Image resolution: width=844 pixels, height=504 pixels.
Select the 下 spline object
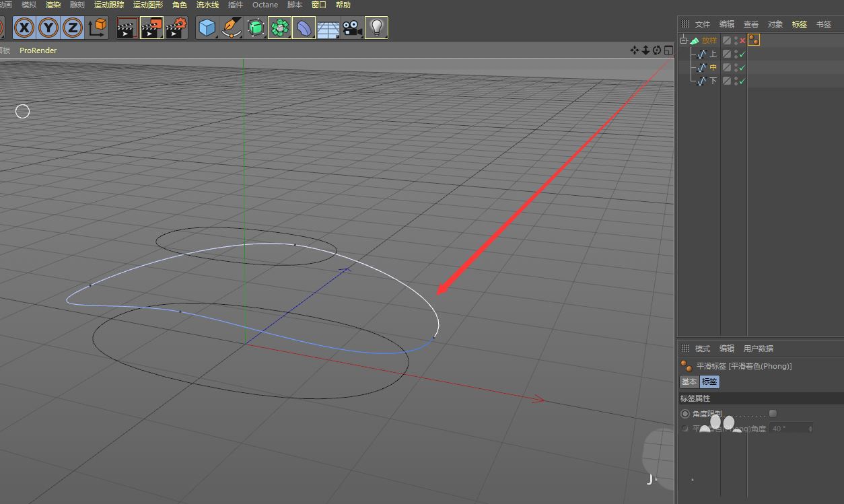tap(713, 81)
